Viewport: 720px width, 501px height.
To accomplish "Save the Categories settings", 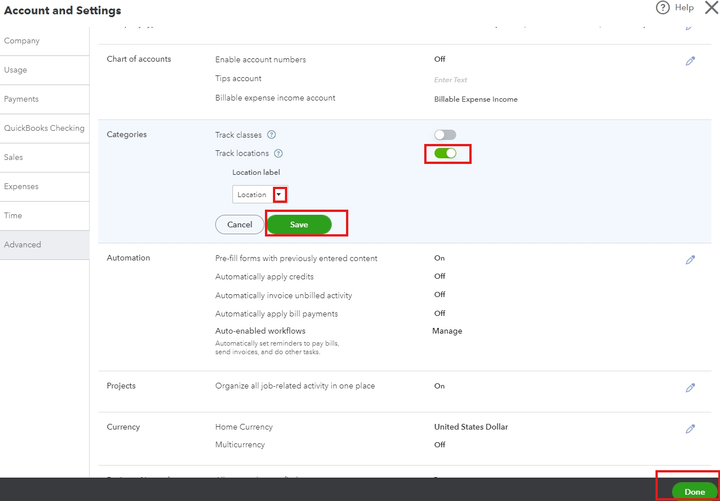I will click(x=299, y=225).
